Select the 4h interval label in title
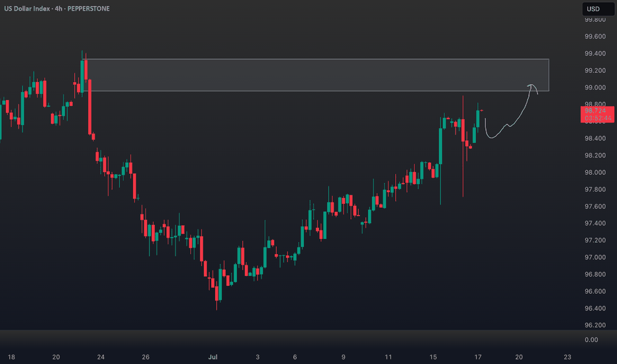 click(x=59, y=9)
